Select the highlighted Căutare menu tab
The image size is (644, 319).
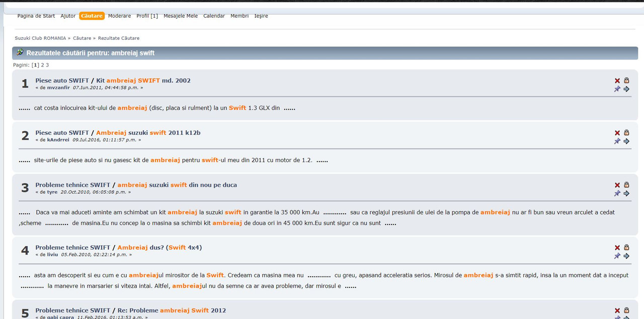[x=92, y=16]
